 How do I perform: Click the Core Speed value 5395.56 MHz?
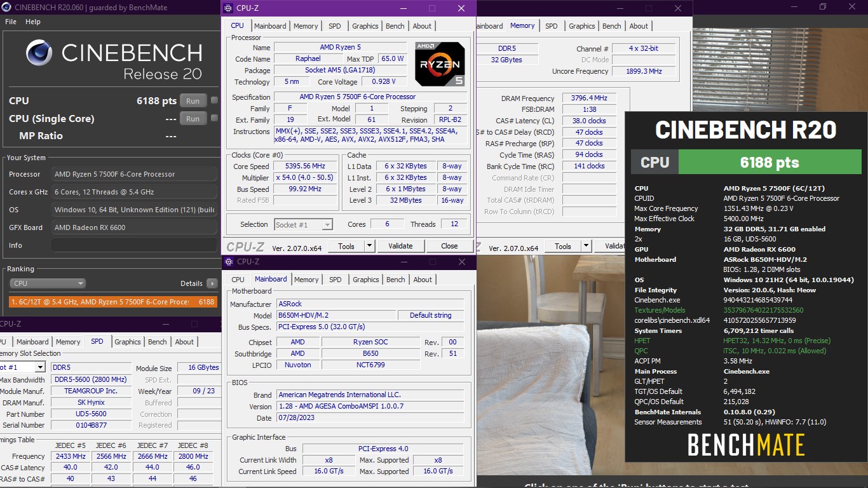tap(306, 166)
